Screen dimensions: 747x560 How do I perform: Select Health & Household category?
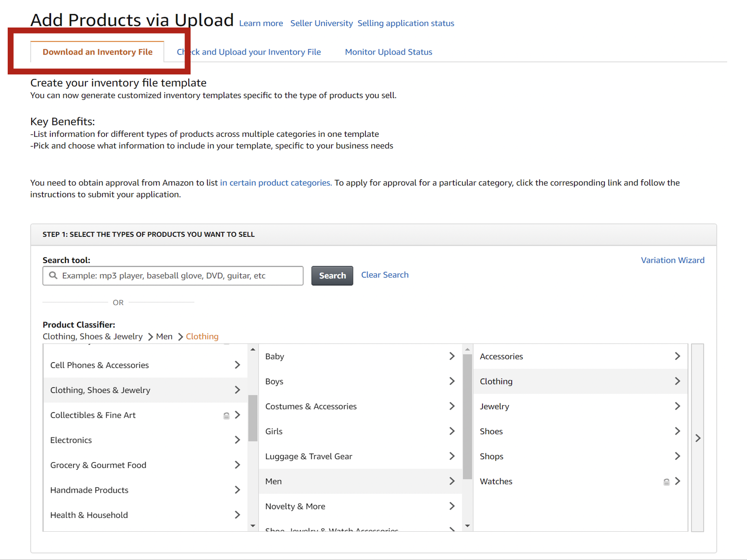point(145,515)
